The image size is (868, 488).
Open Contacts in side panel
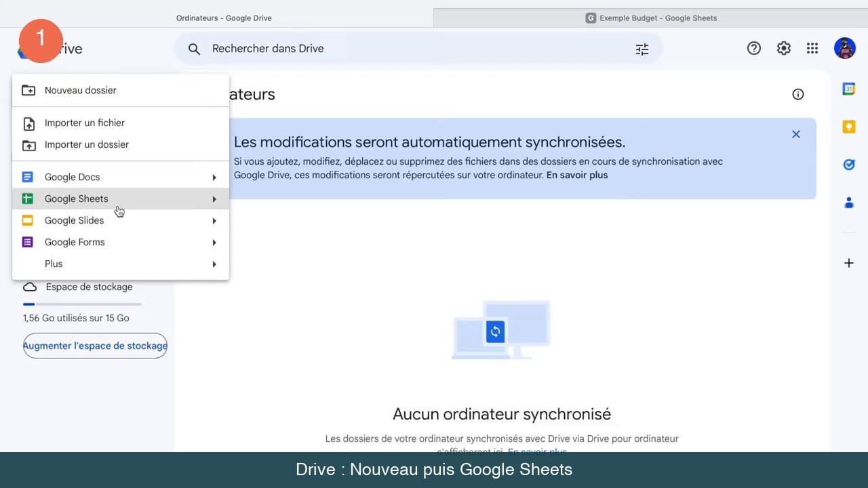[849, 203]
